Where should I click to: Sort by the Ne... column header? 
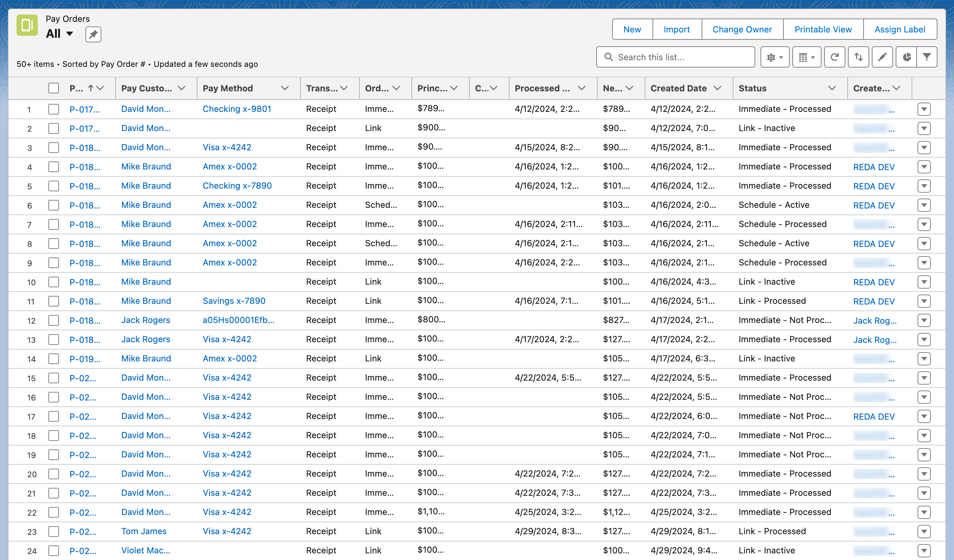click(612, 88)
